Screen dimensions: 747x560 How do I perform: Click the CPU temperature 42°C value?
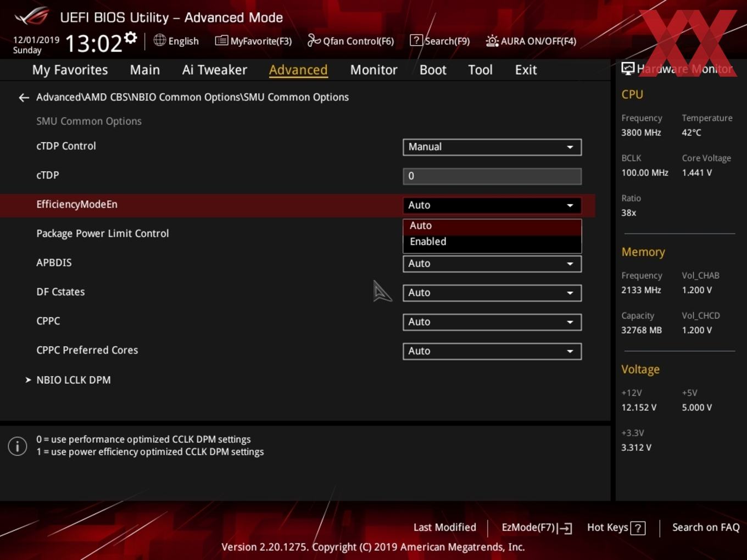pyautogui.click(x=692, y=132)
